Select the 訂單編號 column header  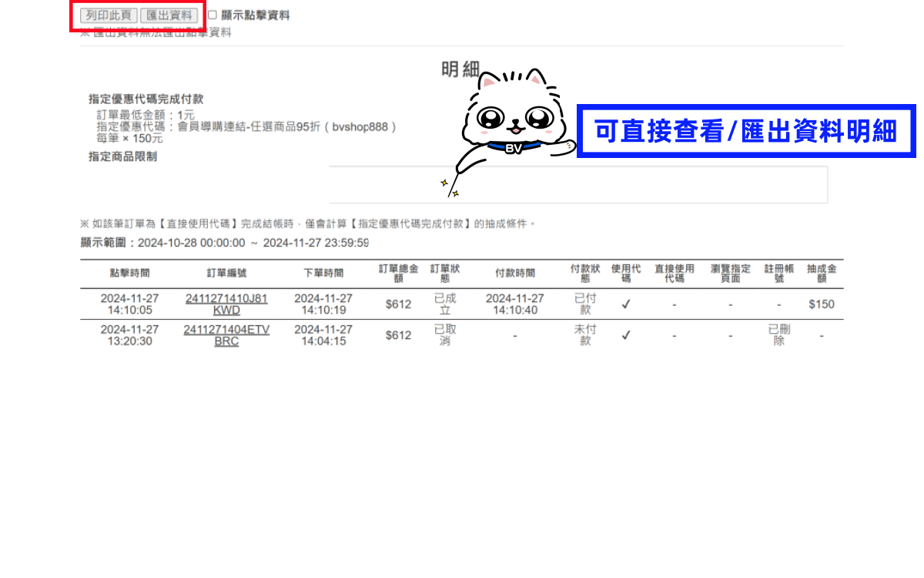tap(226, 274)
